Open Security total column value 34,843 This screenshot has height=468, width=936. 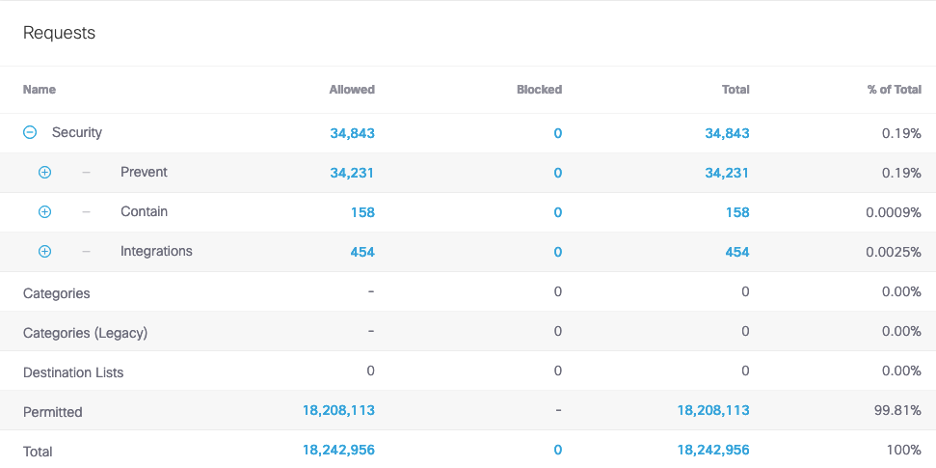(727, 133)
